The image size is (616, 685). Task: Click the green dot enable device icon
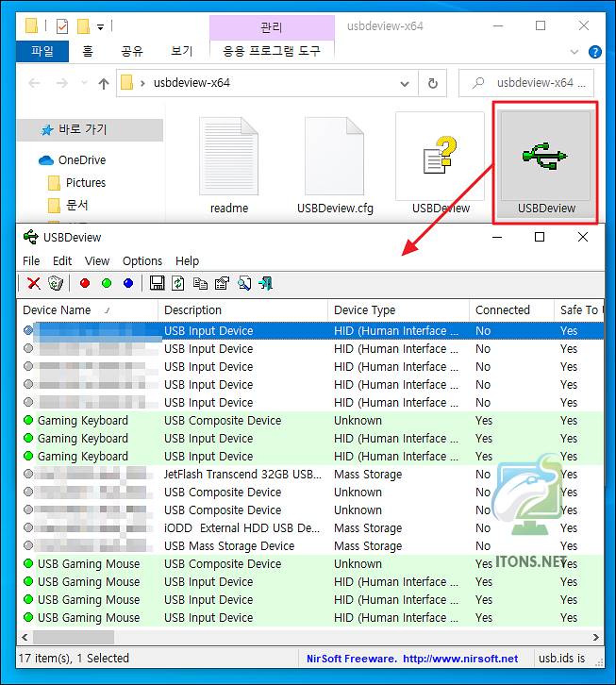[107, 283]
